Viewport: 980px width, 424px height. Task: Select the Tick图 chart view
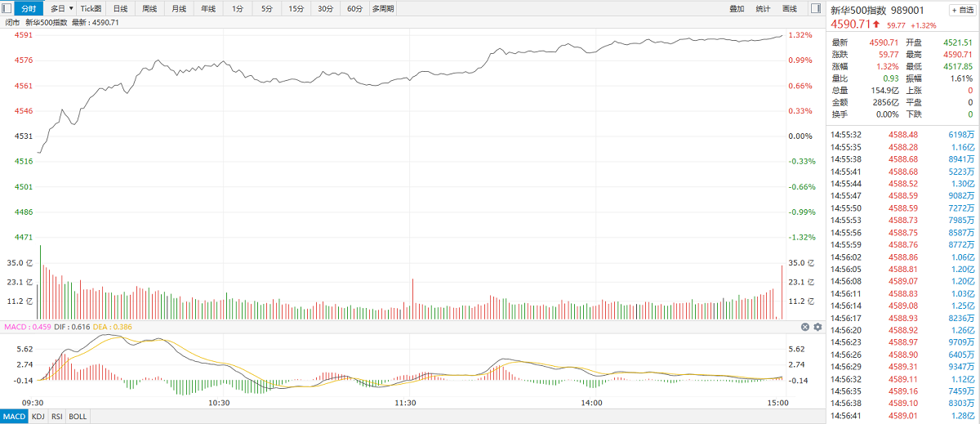pos(91,8)
